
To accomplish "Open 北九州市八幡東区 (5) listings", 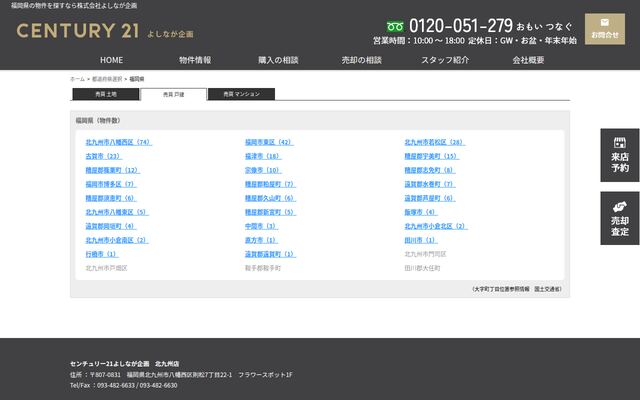I will 117,212.
